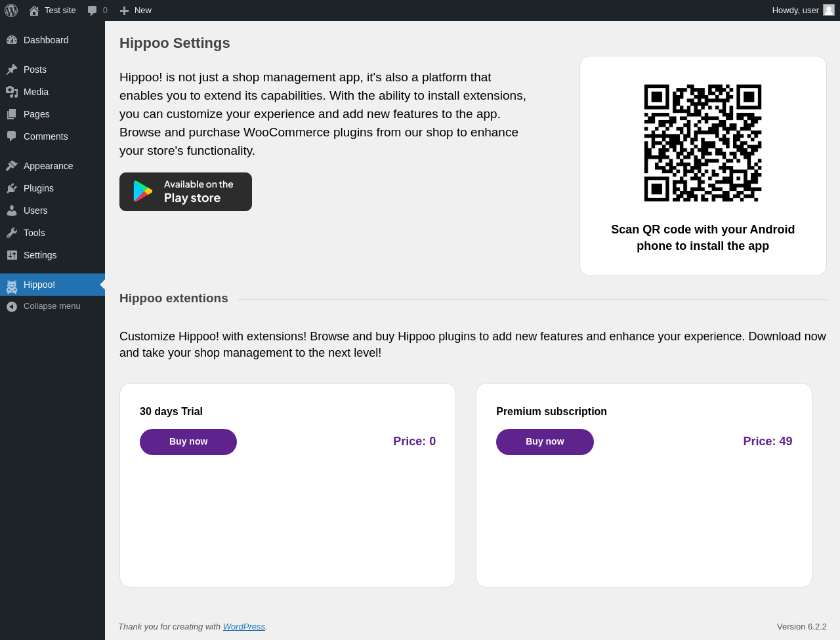Image resolution: width=840 pixels, height=640 pixels.
Task: Click the Google Play triangle logo
Action: click(x=142, y=191)
